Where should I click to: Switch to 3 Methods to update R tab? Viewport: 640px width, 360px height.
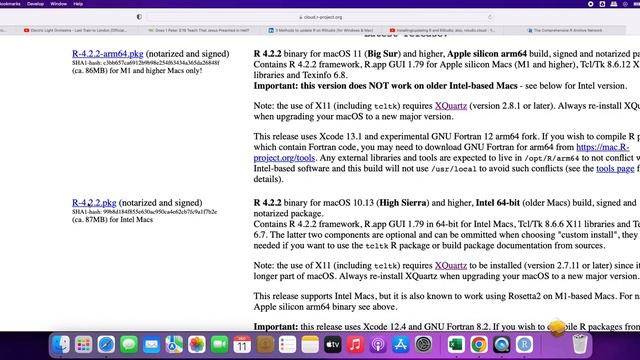click(x=320, y=30)
